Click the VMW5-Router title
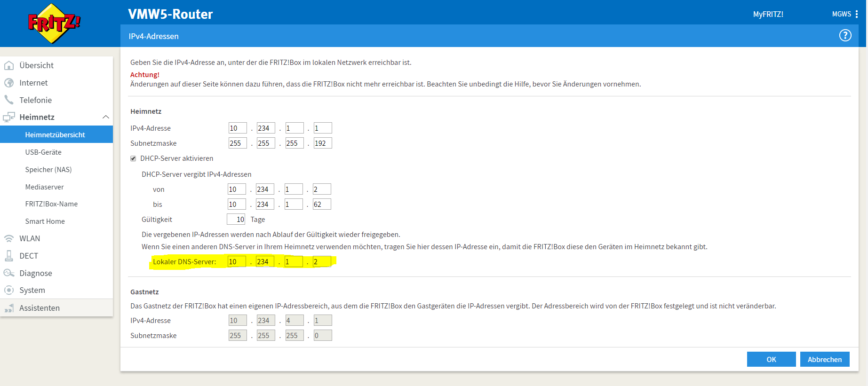 click(170, 14)
